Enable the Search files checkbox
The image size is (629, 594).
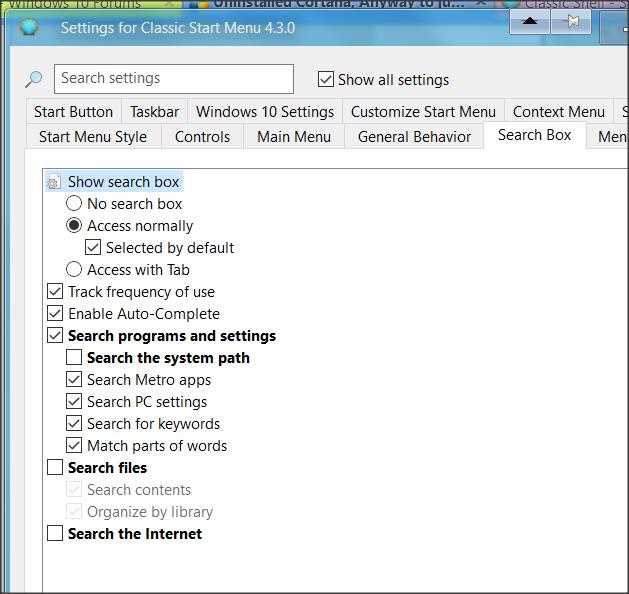coord(55,467)
